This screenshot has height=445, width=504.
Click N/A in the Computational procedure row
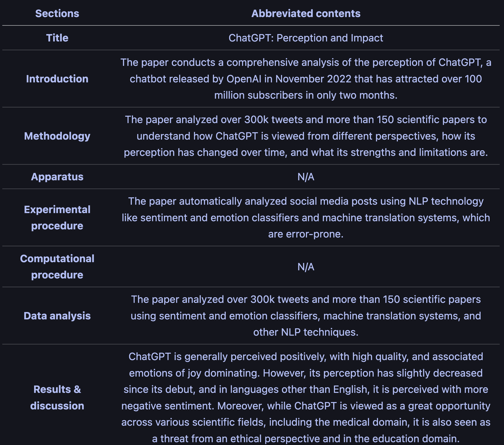click(x=306, y=267)
